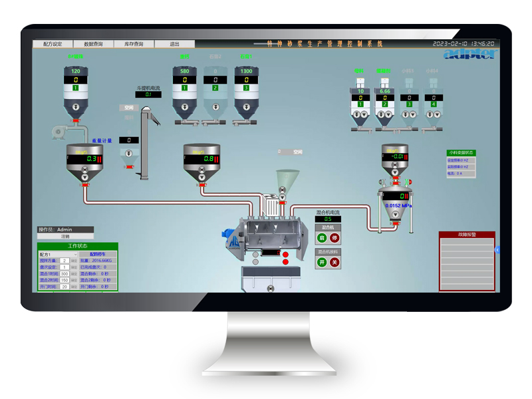532x399 pixels.
Task: Click the 库存查询 menu item
Action: click(x=134, y=44)
